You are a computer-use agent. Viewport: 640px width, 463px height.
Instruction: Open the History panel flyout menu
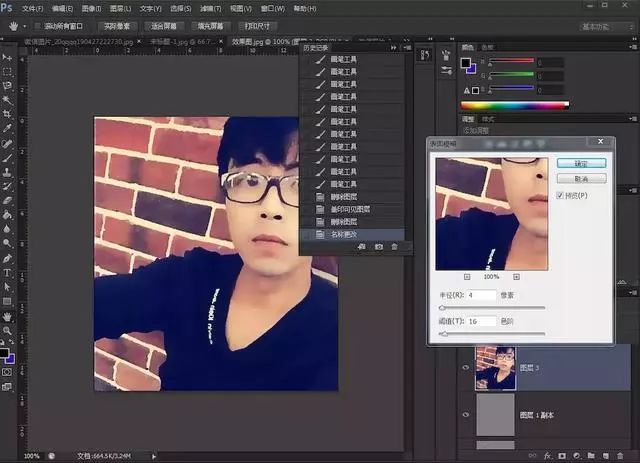407,47
